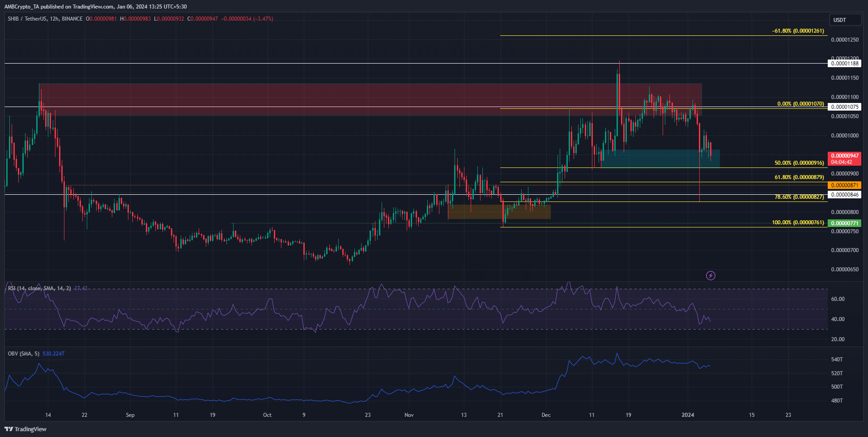Screen dimensions: 868x437
Task: Select the 100.00% (0.00000761) Fibonacci label
Action: tap(798, 223)
